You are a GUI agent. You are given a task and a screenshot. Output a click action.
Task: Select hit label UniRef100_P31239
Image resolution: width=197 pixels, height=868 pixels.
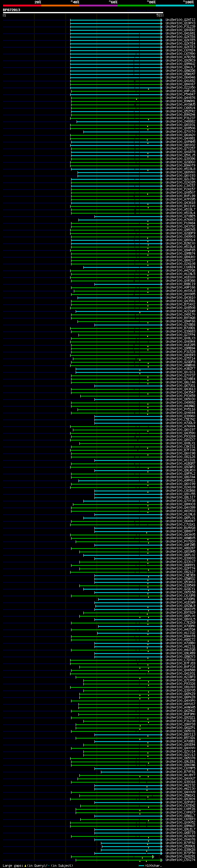180,26
